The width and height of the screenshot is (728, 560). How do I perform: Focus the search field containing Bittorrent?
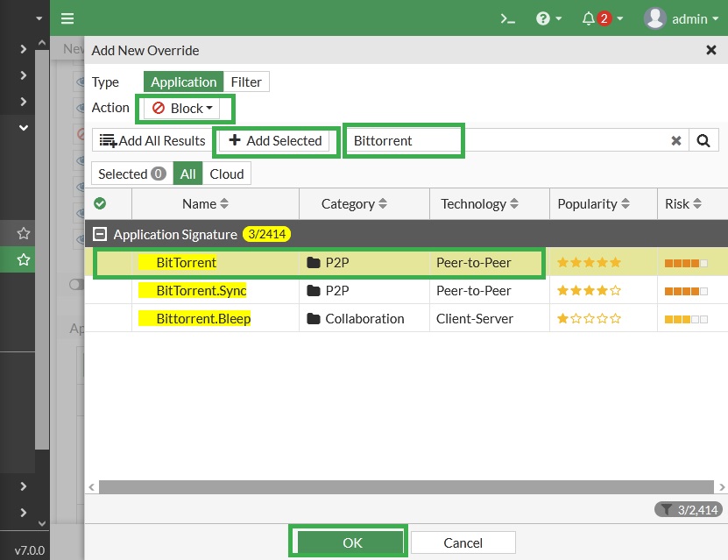pyautogui.click(x=506, y=141)
